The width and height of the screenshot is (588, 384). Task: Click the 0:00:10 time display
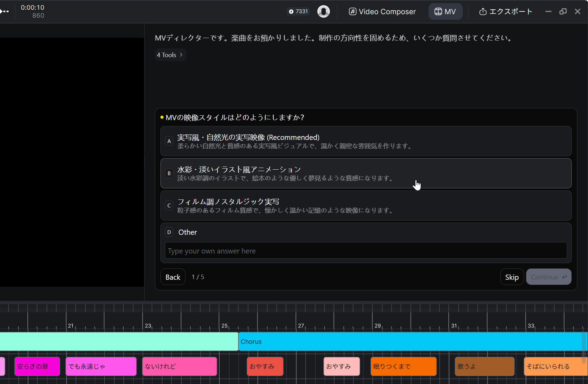(x=33, y=7)
